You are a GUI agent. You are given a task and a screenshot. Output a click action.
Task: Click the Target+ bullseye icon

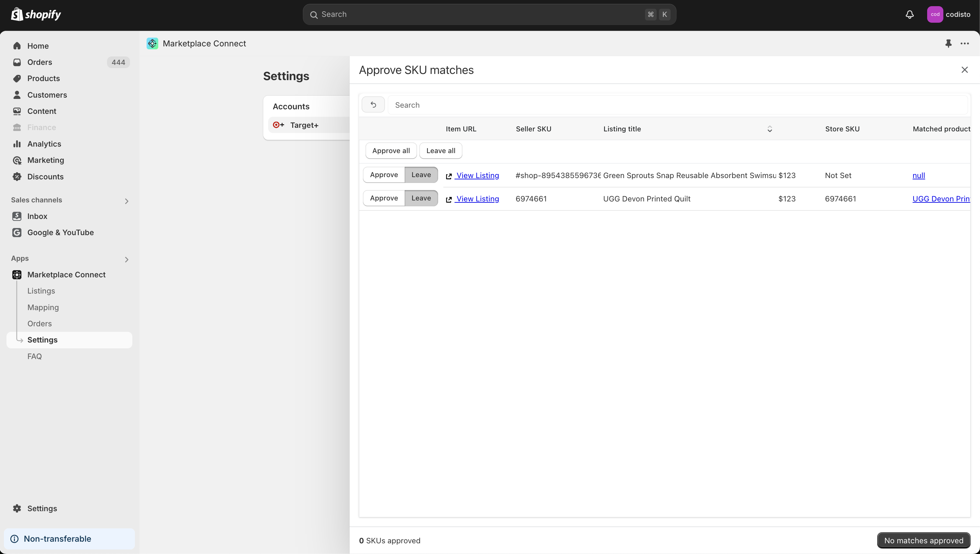pyautogui.click(x=279, y=125)
